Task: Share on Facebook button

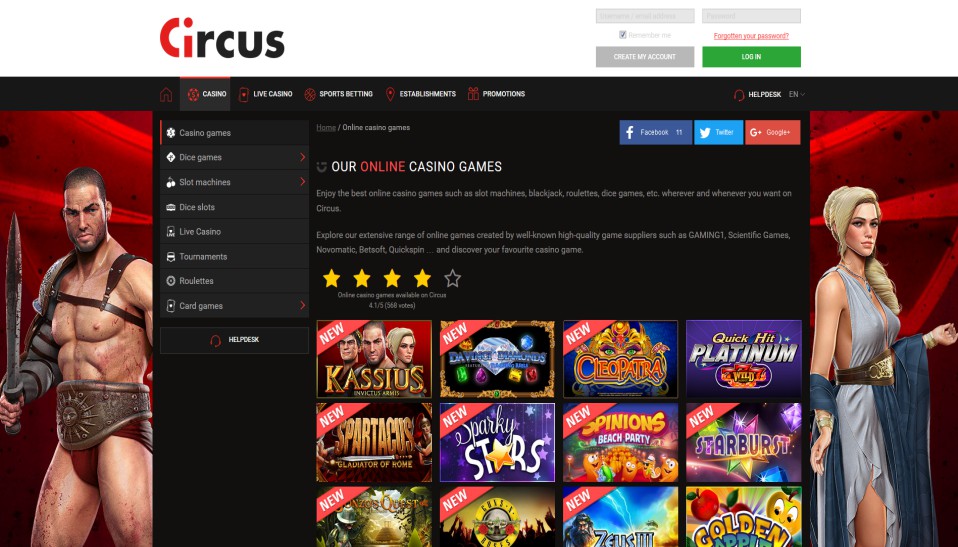Action: (656, 132)
